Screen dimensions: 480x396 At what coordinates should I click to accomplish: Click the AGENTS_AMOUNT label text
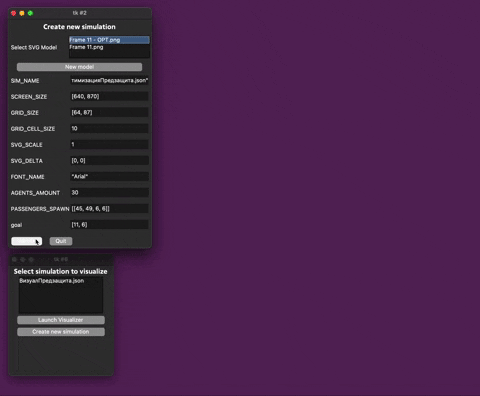click(x=35, y=193)
